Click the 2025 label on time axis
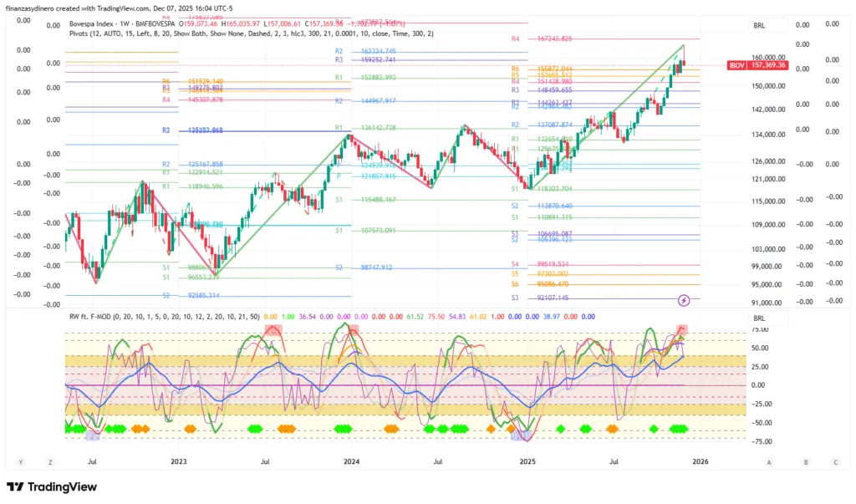This screenshot has height=504, width=856. [x=527, y=461]
